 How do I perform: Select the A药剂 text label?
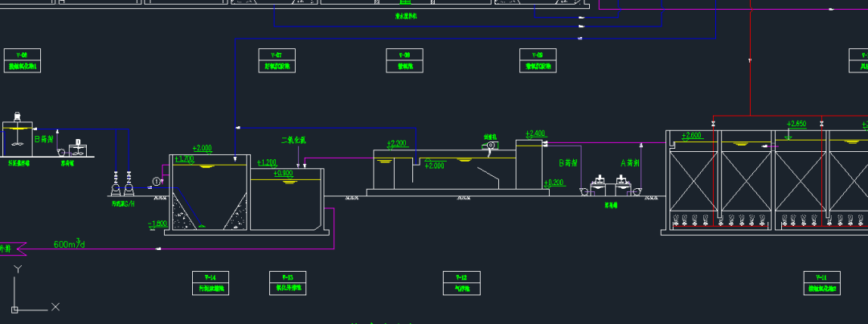(629, 162)
